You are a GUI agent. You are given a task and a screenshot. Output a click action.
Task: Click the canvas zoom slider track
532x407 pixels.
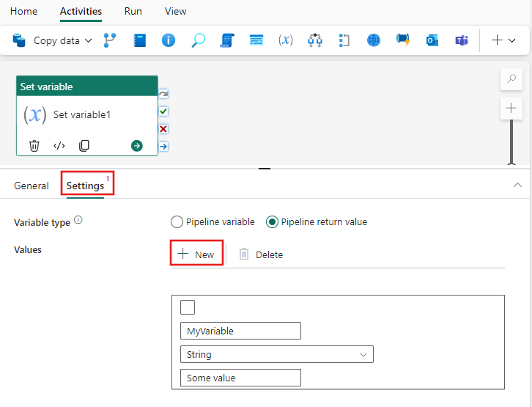(511, 142)
